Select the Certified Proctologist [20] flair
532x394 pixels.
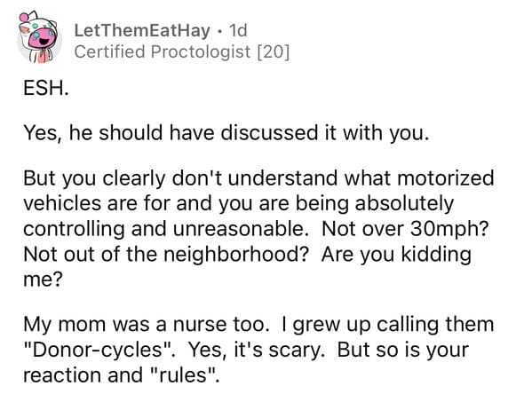[x=182, y=51]
